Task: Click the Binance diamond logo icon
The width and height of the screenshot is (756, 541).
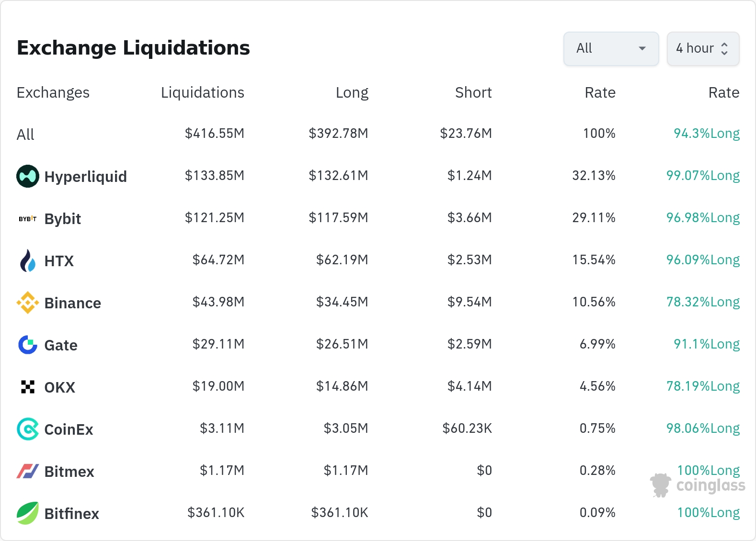Action: coord(28,303)
